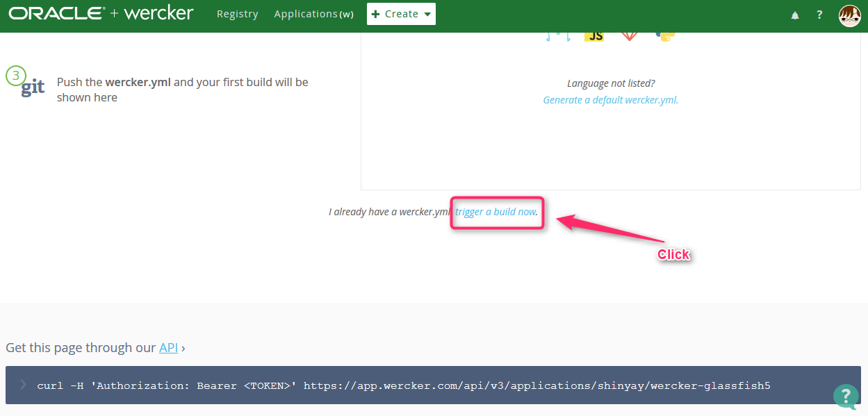This screenshot has height=416, width=868.
Task: Follow the API link
Action: pos(168,348)
